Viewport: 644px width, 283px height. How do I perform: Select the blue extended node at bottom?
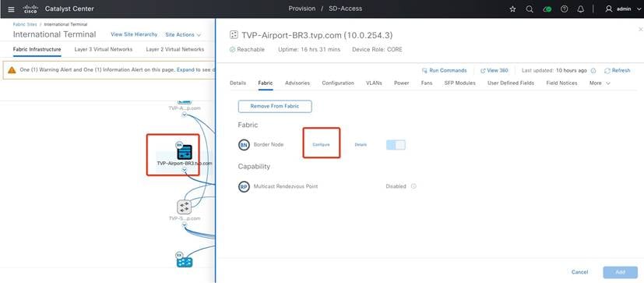click(185, 262)
